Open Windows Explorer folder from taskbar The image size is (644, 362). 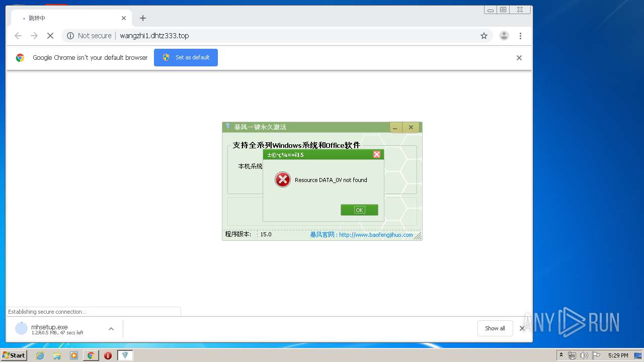(x=57, y=355)
